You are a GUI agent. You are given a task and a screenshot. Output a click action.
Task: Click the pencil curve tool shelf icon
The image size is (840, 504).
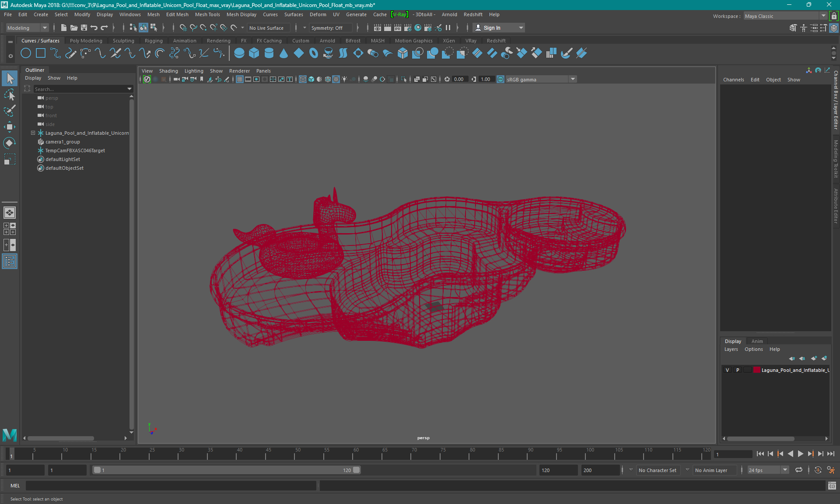point(70,53)
